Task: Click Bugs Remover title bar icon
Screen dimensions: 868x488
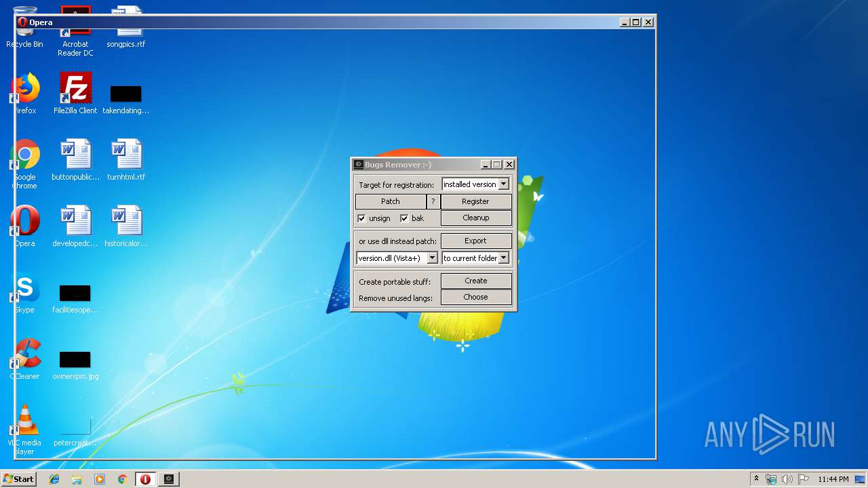Action: (359, 165)
